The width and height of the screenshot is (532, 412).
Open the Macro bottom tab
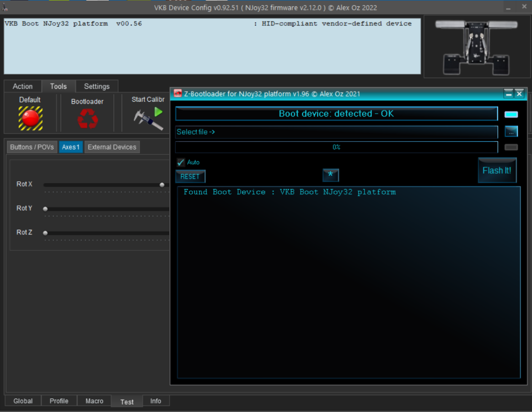pyautogui.click(x=94, y=401)
